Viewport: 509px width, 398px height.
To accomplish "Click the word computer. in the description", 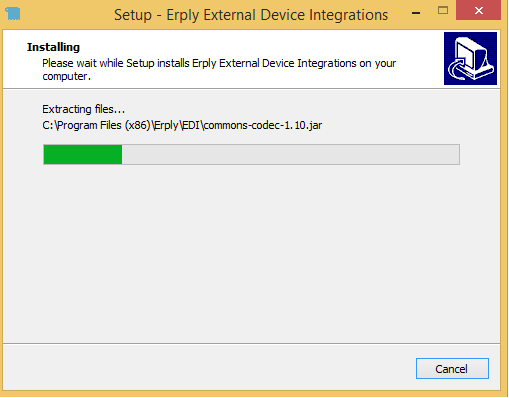I will 67,77.
